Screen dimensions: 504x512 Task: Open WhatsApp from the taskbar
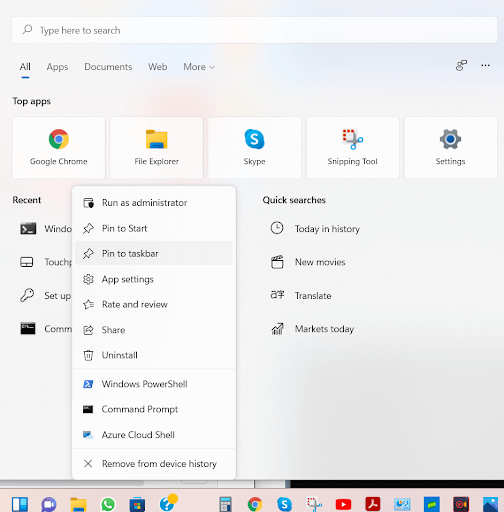pyautogui.click(x=108, y=504)
